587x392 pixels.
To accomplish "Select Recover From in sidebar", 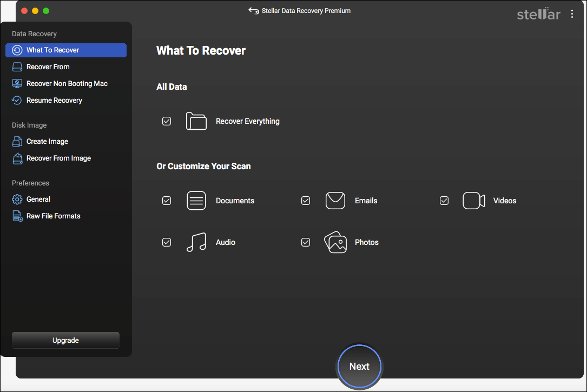I will 48,67.
